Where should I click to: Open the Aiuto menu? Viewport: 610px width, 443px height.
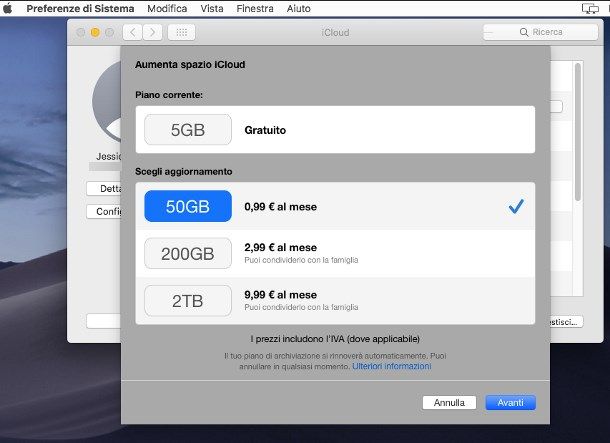[298, 9]
